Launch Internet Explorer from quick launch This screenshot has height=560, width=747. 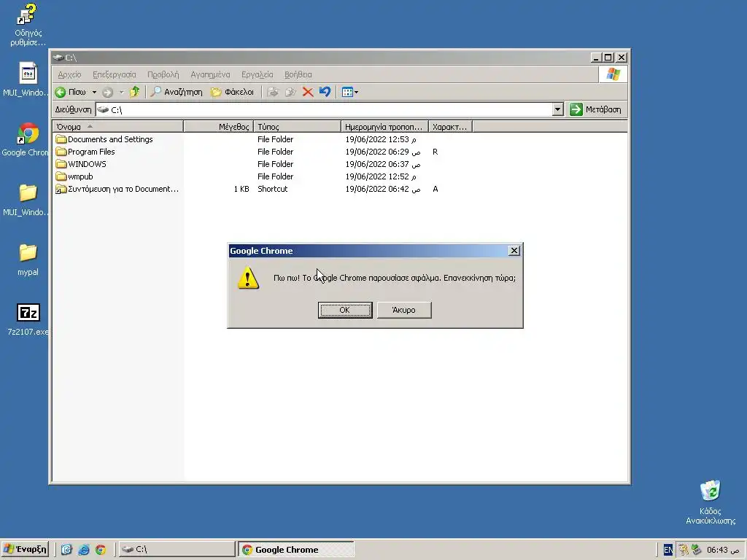[x=83, y=550]
